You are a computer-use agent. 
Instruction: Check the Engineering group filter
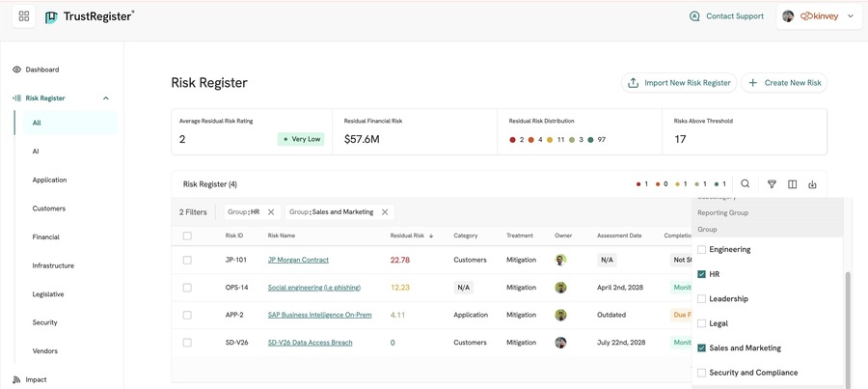tap(701, 250)
